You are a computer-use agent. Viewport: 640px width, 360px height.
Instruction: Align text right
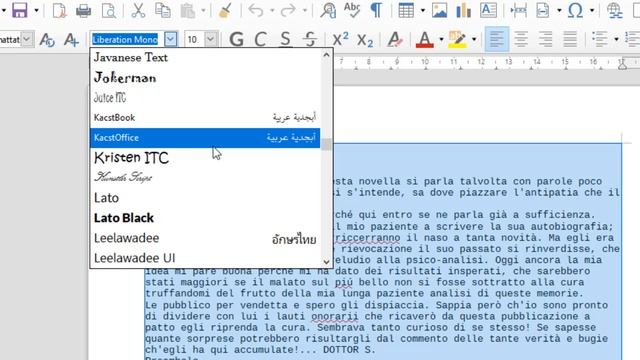(545, 40)
